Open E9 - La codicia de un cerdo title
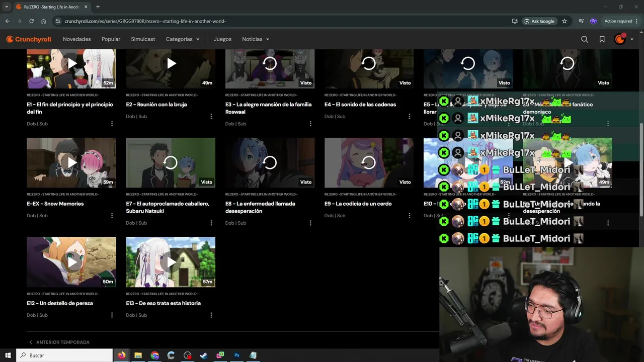Screen dimensions: 644x362 [358, 204]
